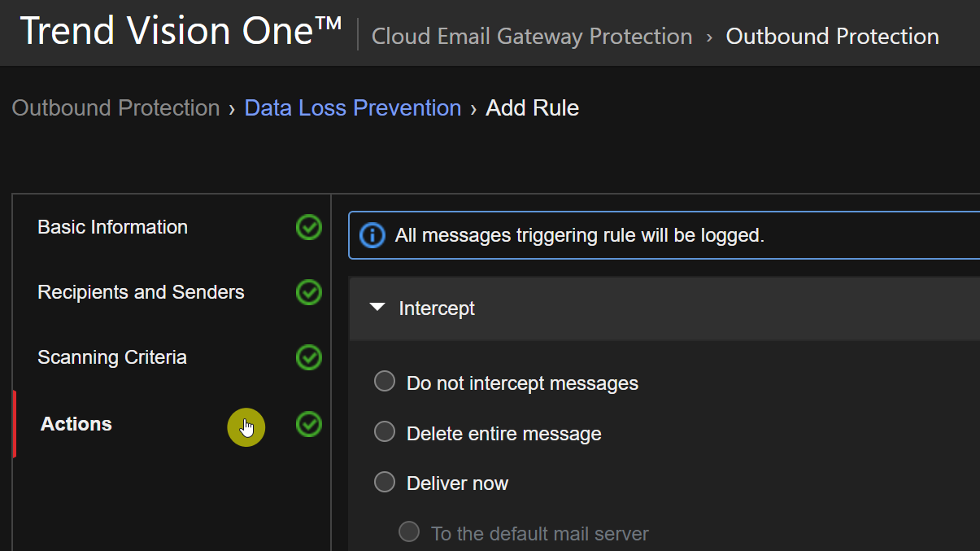Click the Scanning Criteria green checkmark icon
Screen dimensions: 980x551
tap(309, 357)
